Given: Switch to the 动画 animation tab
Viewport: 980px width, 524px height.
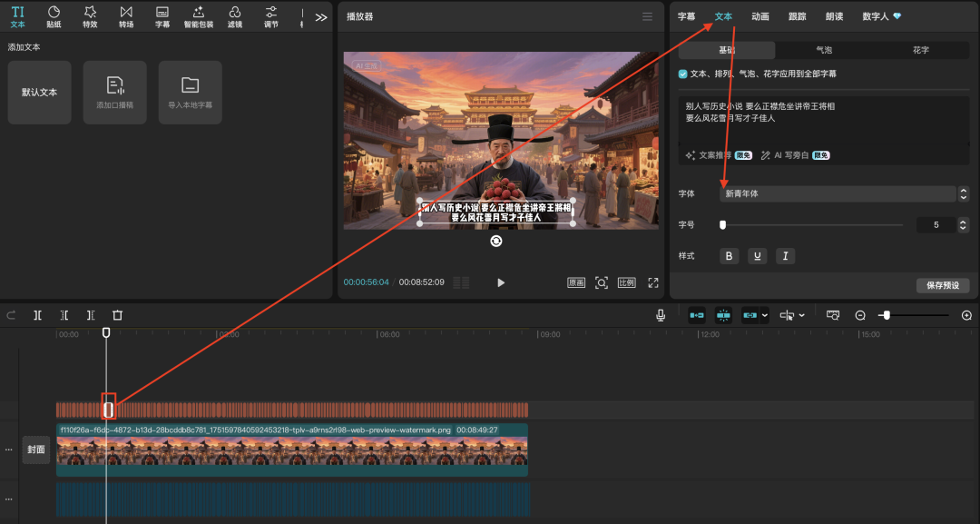Looking at the screenshot, I should click(x=760, y=16).
